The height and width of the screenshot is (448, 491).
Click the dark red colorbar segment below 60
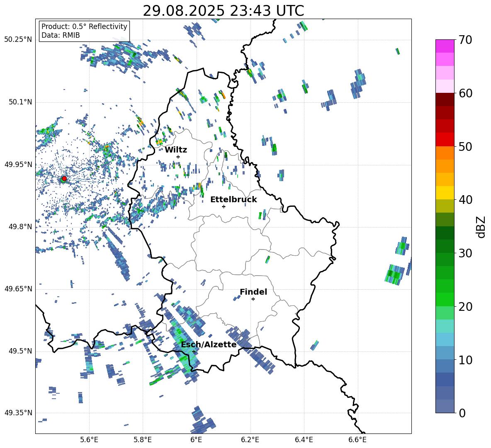[x=445, y=99]
